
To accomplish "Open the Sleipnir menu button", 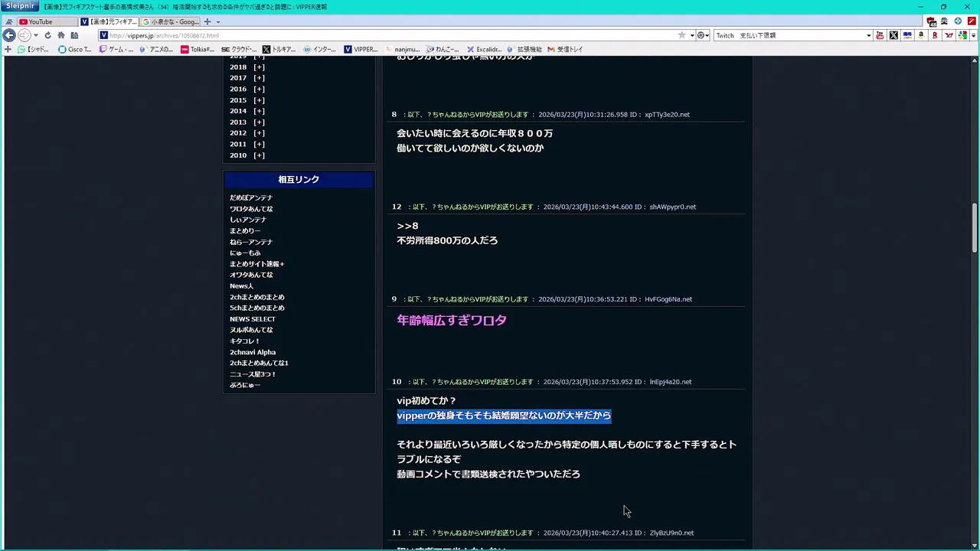I will pyautogui.click(x=20, y=6).
